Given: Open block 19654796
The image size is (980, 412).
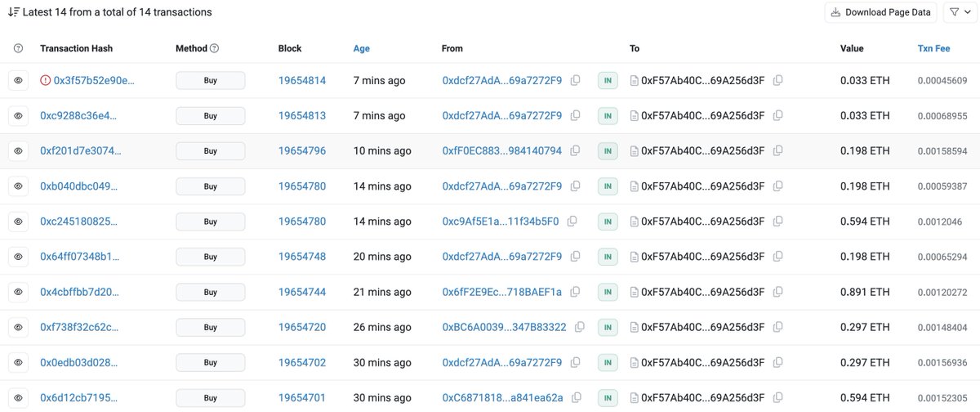Looking at the screenshot, I should click(302, 151).
